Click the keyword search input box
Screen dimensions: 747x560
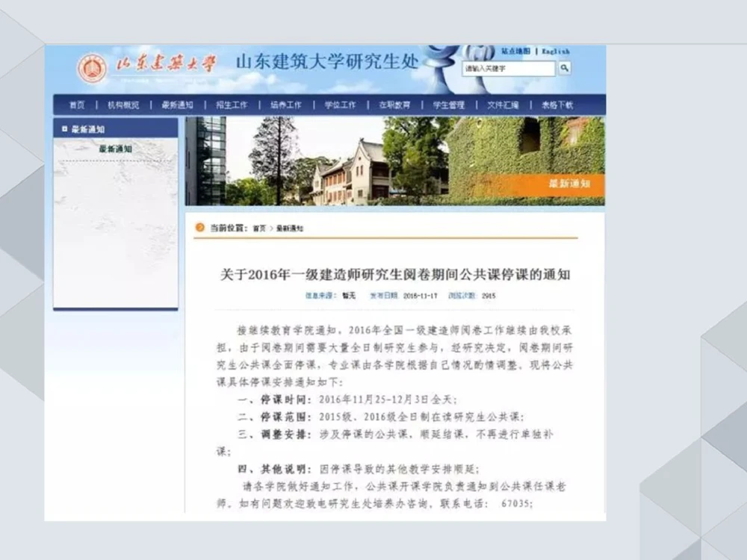pyautogui.click(x=508, y=69)
